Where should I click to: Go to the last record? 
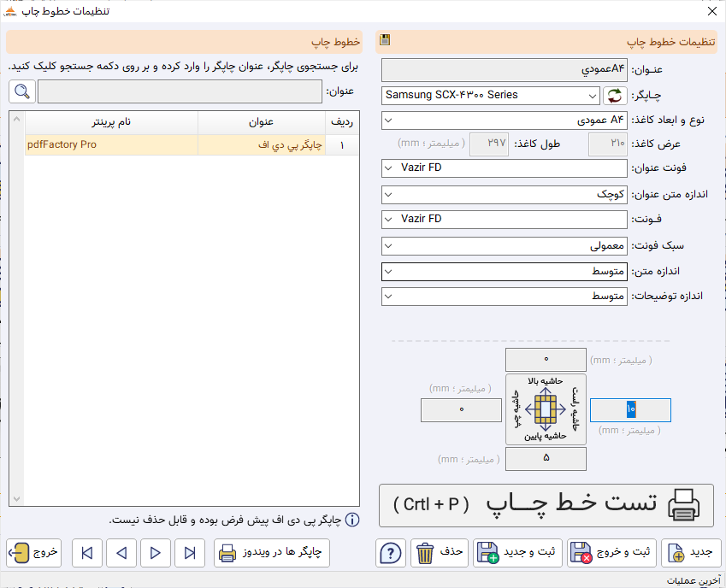(x=190, y=553)
